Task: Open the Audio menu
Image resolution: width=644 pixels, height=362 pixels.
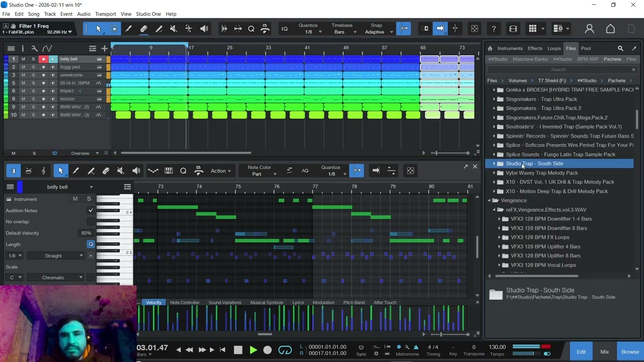Action: point(84,14)
